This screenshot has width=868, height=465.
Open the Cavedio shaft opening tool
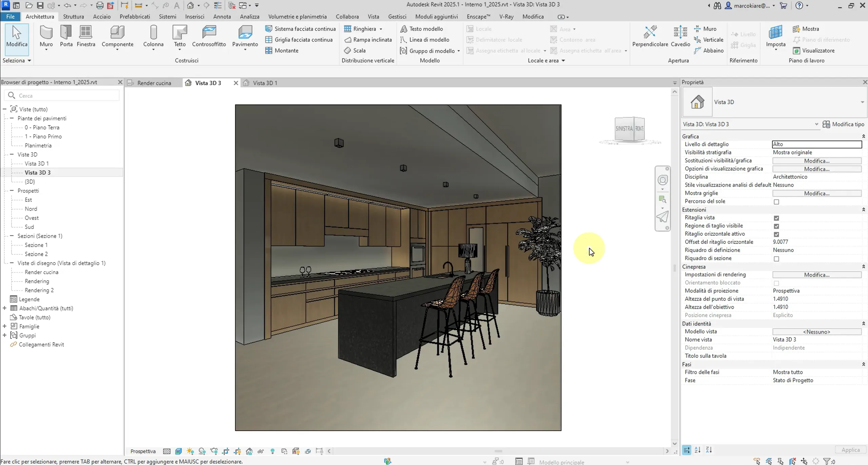(680, 36)
